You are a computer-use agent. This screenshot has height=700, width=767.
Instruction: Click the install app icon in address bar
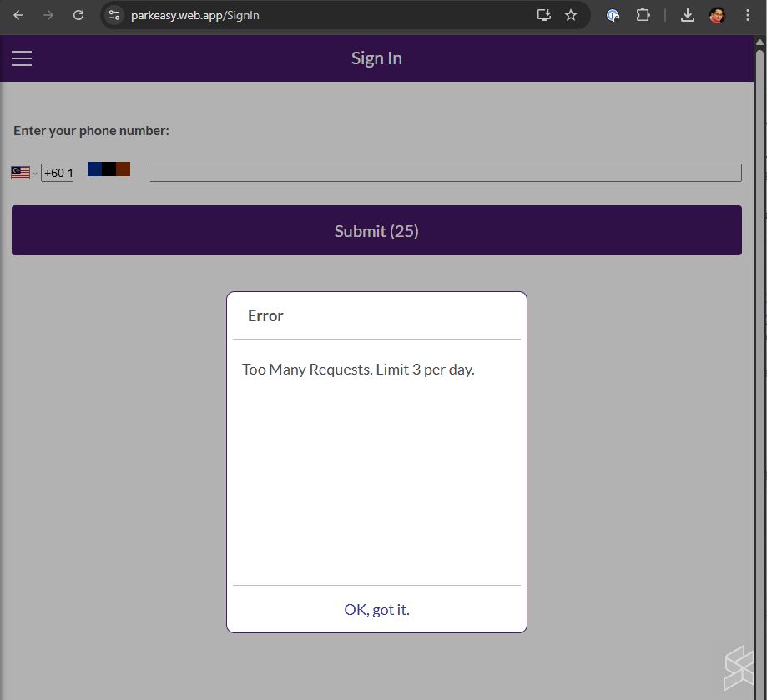coord(544,15)
